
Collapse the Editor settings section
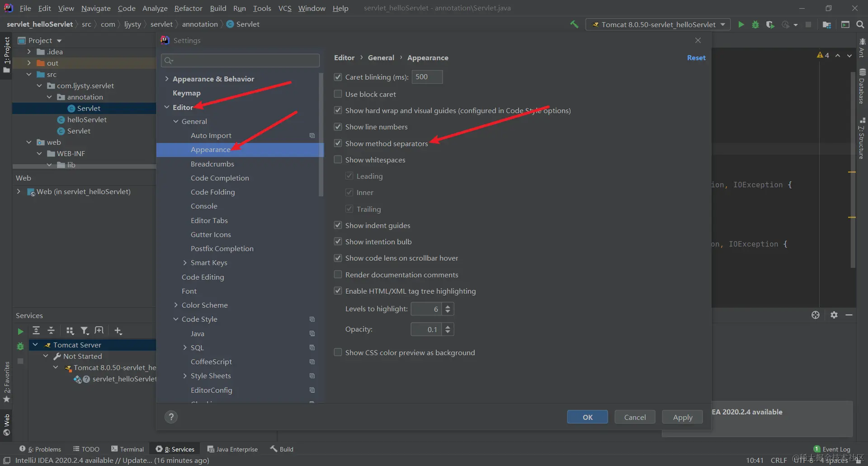tap(167, 107)
